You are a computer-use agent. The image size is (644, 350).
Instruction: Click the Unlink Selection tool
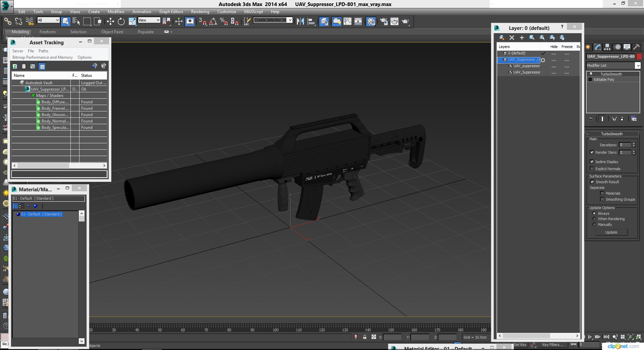(18, 21)
